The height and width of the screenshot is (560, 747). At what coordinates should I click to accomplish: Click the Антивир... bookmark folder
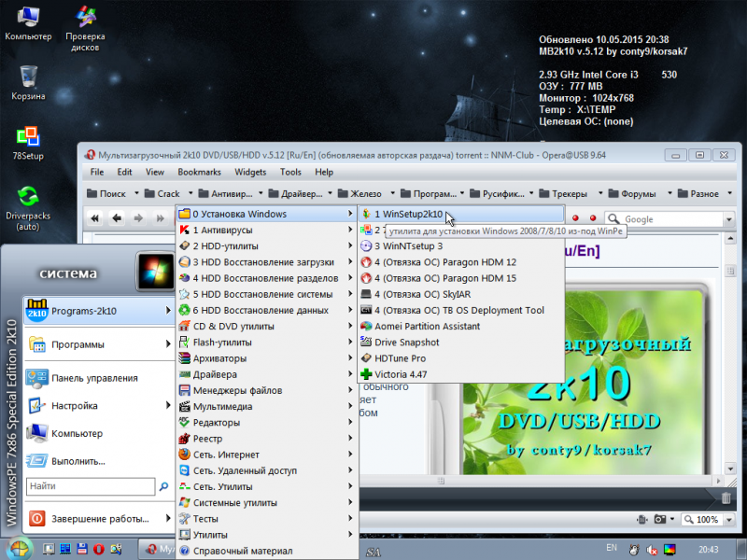[x=226, y=193]
